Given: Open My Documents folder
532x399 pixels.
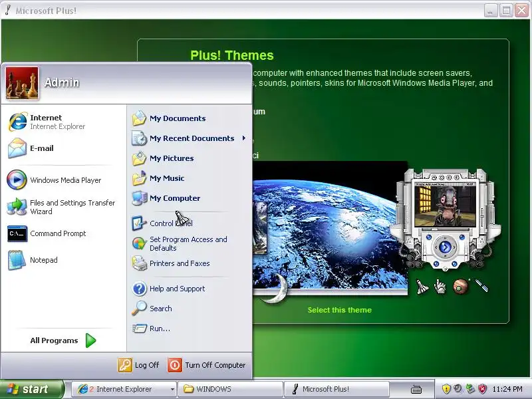Looking at the screenshot, I should click(169, 118).
